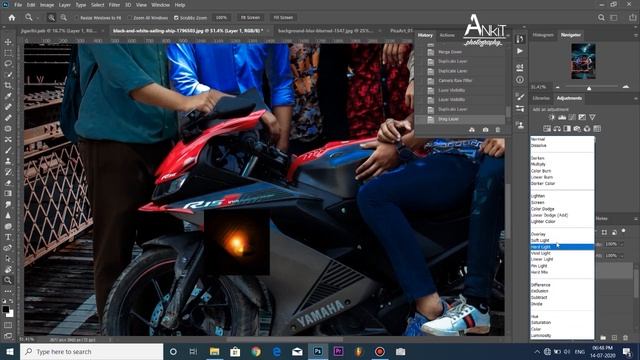The width and height of the screenshot is (640, 360).
Task: Open the Actions play icon in the collapsed dock
Action: pyautogui.click(x=520, y=51)
